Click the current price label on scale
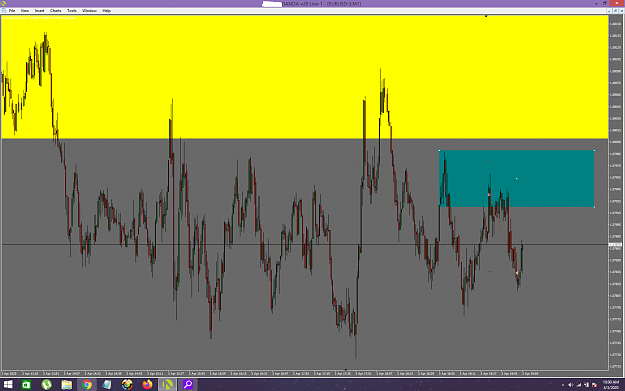Screen dimensions: 625x391 615,244
